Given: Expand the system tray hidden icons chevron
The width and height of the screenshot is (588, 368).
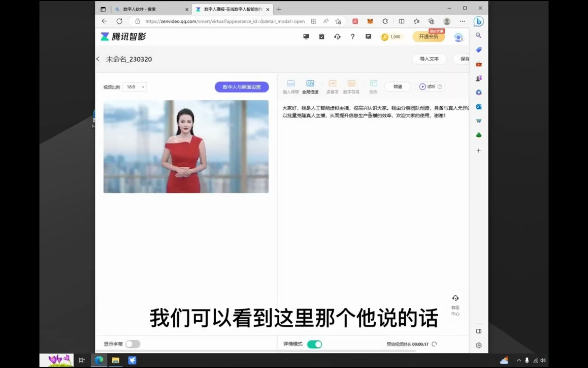Looking at the screenshot, I should click(519, 361).
